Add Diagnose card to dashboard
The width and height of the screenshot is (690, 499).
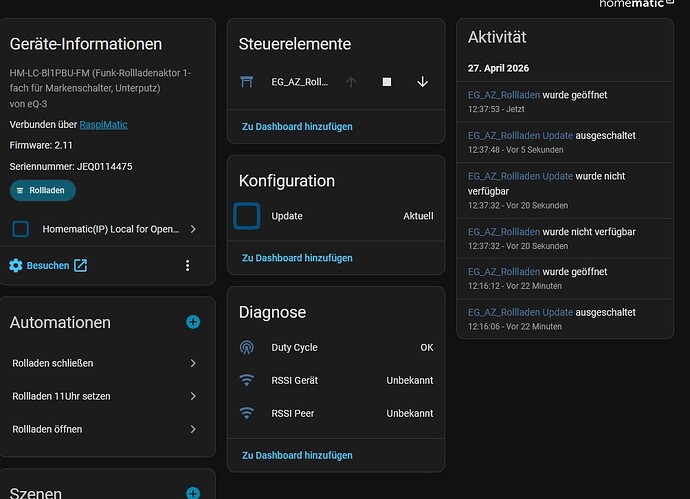(x=297, y=455)
